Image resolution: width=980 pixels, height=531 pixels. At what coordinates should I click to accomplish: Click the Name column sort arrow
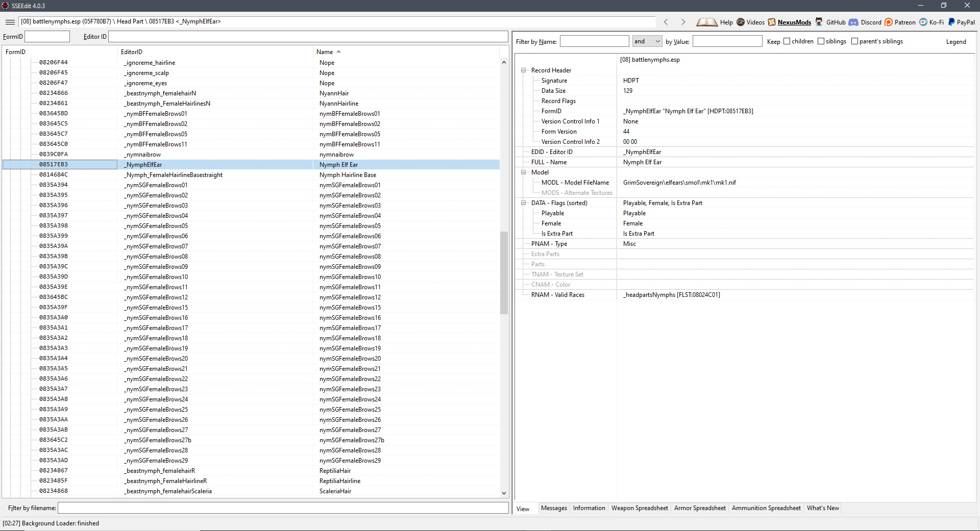pos(338,52)
